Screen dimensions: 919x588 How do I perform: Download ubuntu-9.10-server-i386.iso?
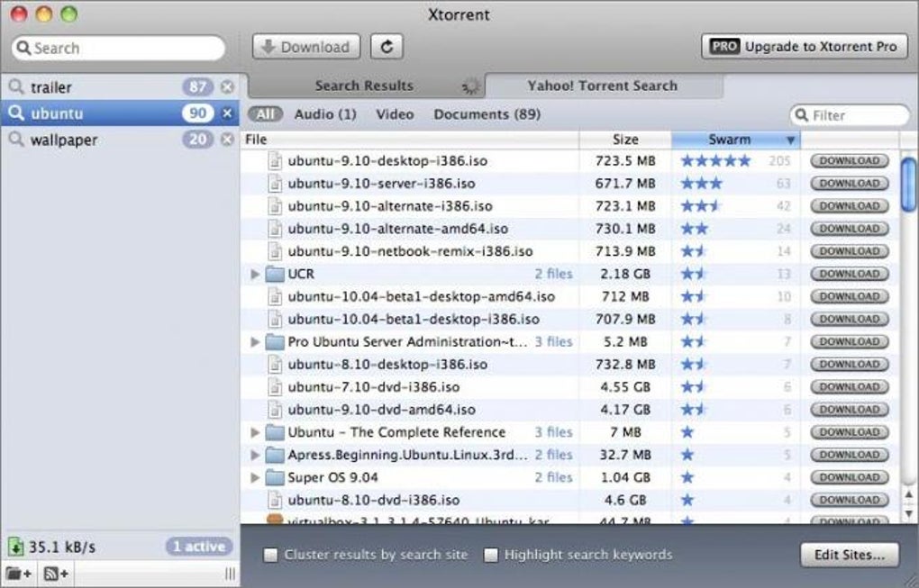pos(850,184)
